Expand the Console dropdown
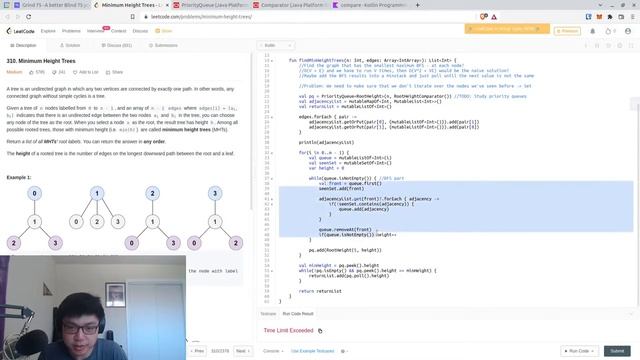The width and height of the screenshot is (640, 360). [273, 351]
